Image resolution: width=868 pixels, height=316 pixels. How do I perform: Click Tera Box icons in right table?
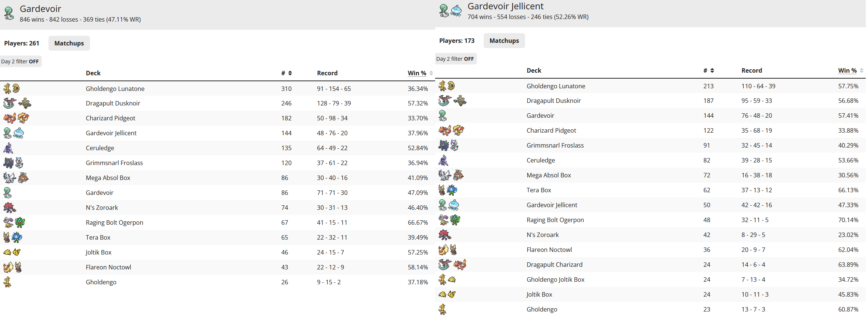pos(447,190)
